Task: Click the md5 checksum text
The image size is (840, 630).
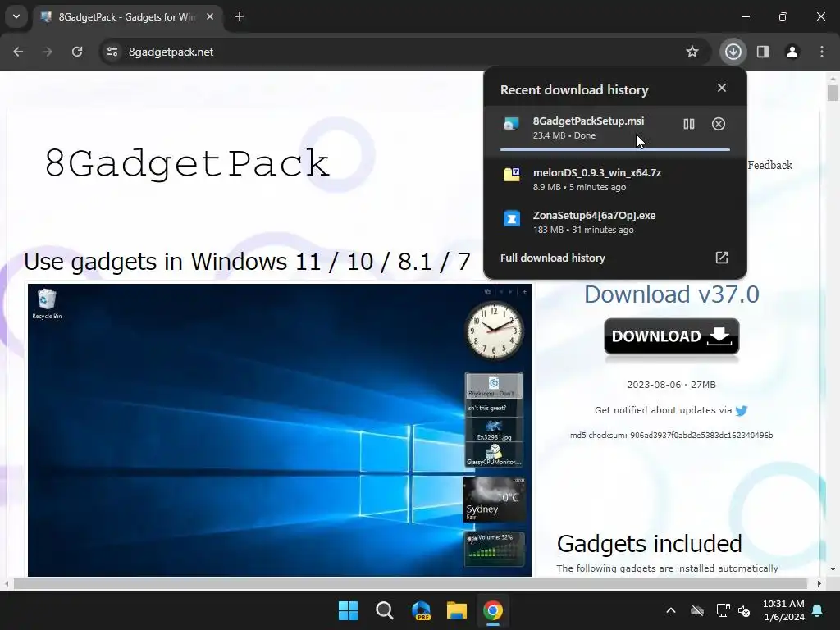Action: click(x=671, y=435)
